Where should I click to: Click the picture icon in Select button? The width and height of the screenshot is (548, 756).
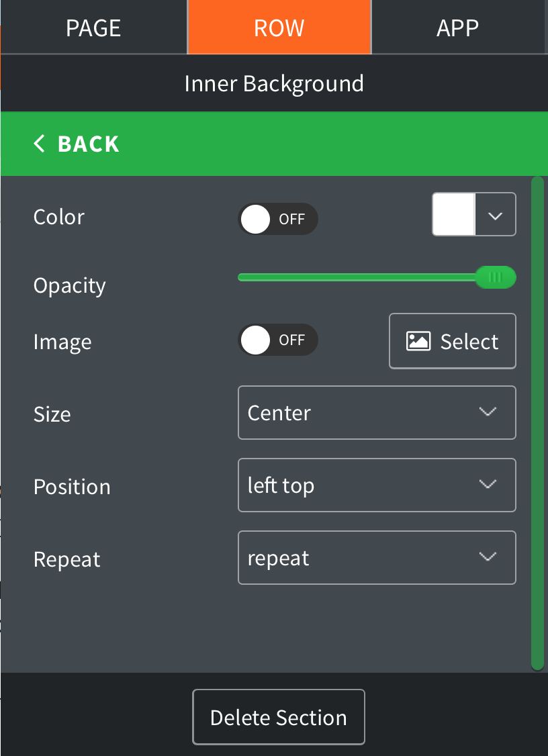418,341
